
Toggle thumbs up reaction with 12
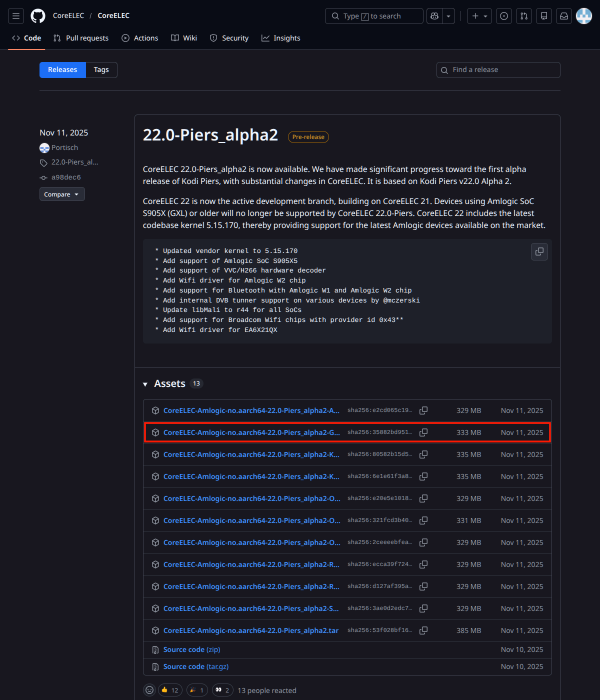point(170,690)
